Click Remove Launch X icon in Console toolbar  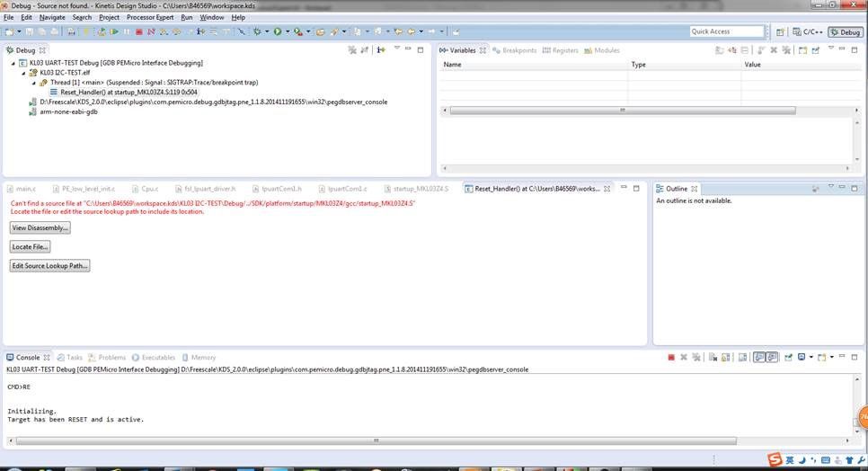684,358
